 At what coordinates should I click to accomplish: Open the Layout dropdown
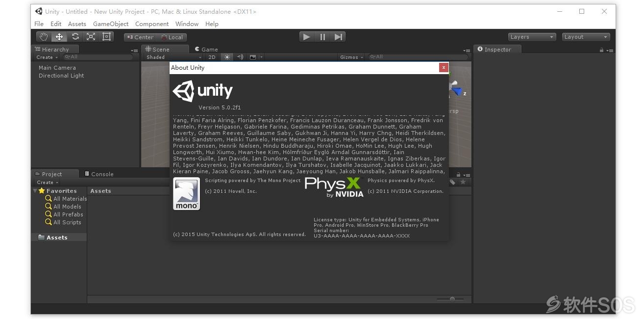pyautogui.click(x=586, y=37)
